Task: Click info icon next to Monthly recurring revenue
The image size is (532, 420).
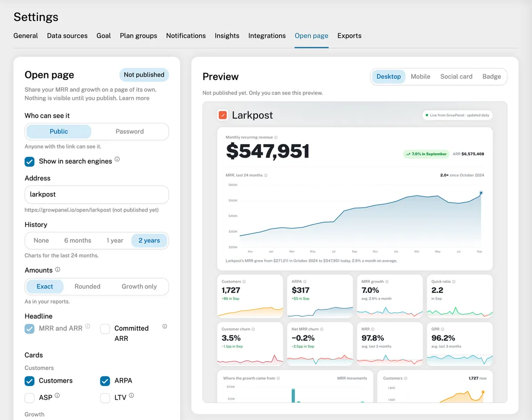Action: click(276, 137)
